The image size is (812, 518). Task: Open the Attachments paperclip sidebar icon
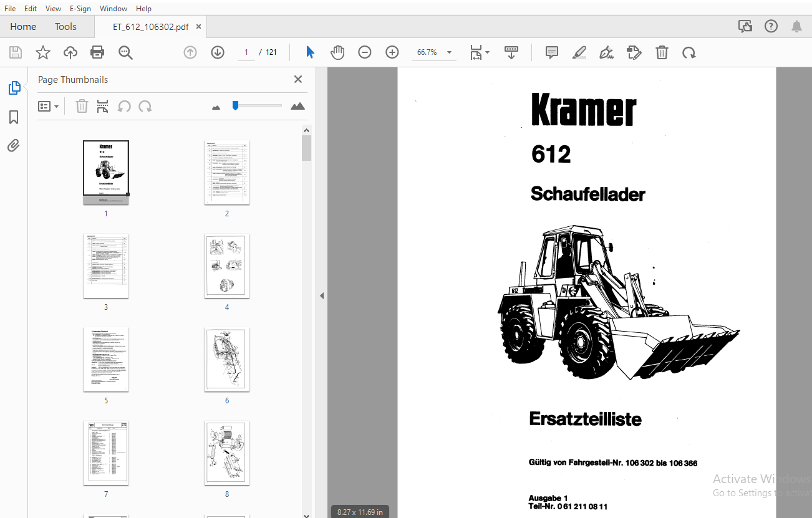[14, 146]
